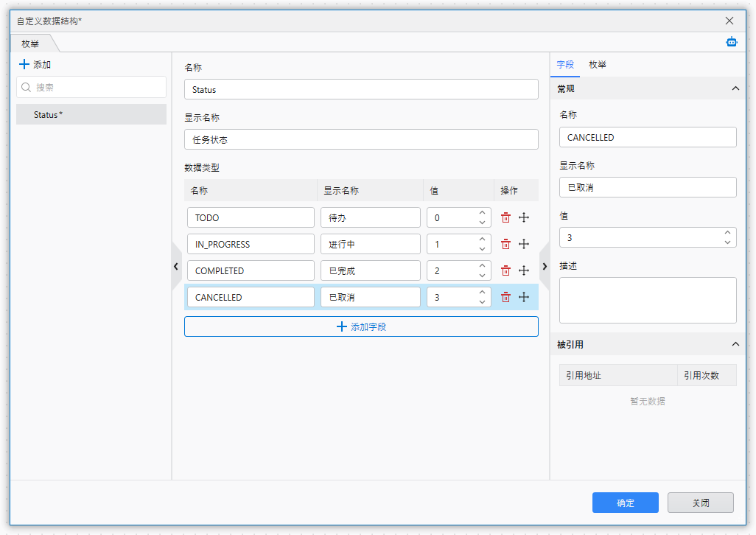This screenshot has width=756, height=535.
Task: Click the AI robot assistant icon
Action: coord(731,42)
